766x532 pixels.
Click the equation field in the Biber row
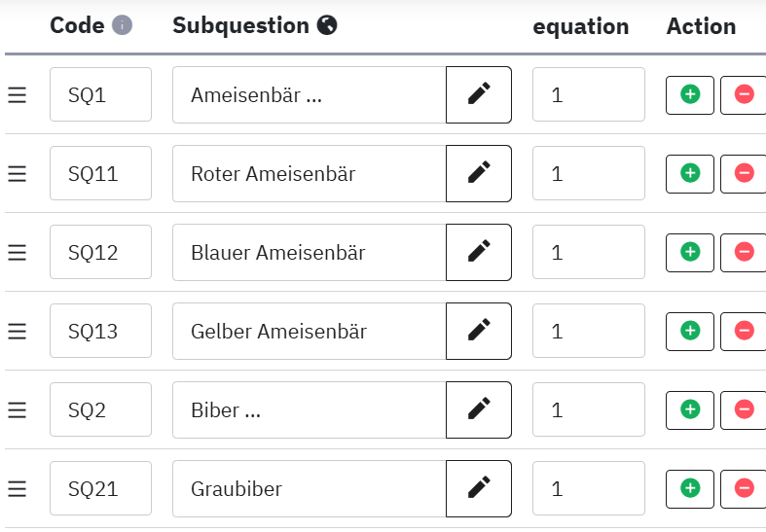pyautogui.click(x=588, y=409)
